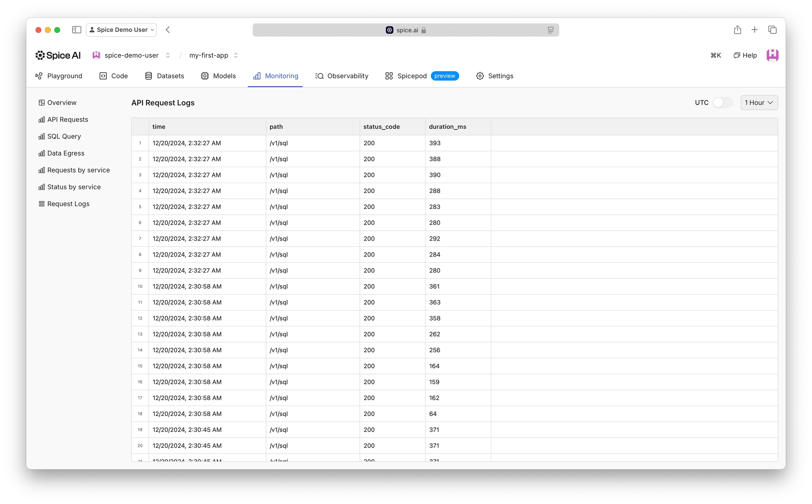Open reader view in address bar
This screenshot has width=812, height=504.
click(550, 30)
